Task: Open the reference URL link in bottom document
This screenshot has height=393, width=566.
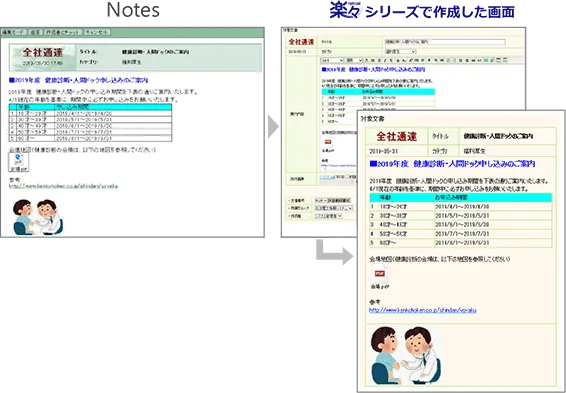Action: pos(423,310)
